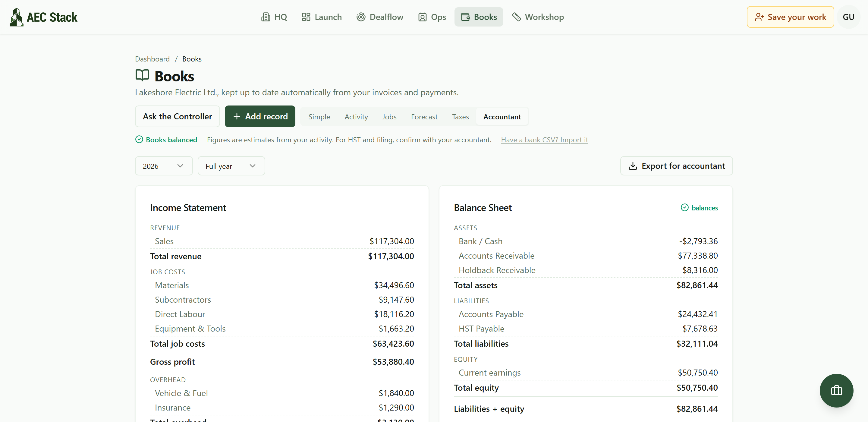Click the Vehicle & Fuel row label
The height and width of the screenshot is (422, 868).
(x=181, y=393)
